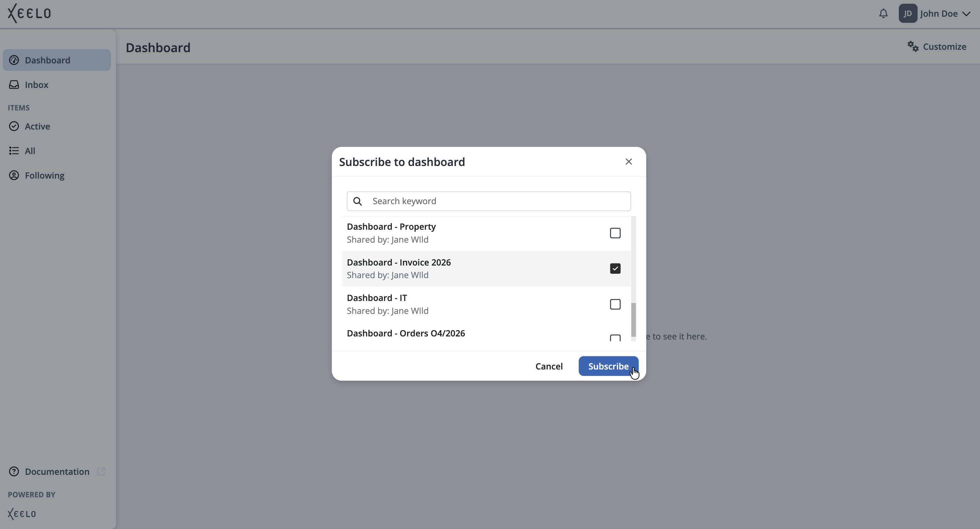Select the Dashboard - Orders O4/2026 row title
Screen dimensions: 980x529
pos(405,334)
